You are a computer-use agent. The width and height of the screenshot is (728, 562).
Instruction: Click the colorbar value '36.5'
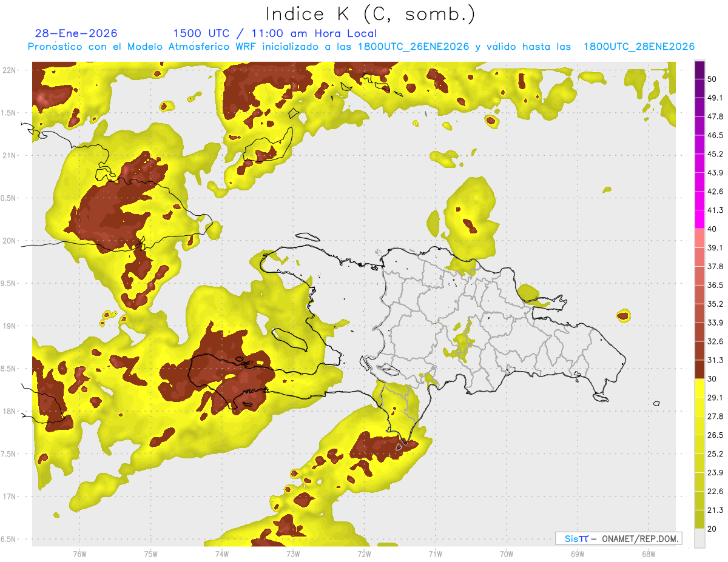[x=715, y=285]
